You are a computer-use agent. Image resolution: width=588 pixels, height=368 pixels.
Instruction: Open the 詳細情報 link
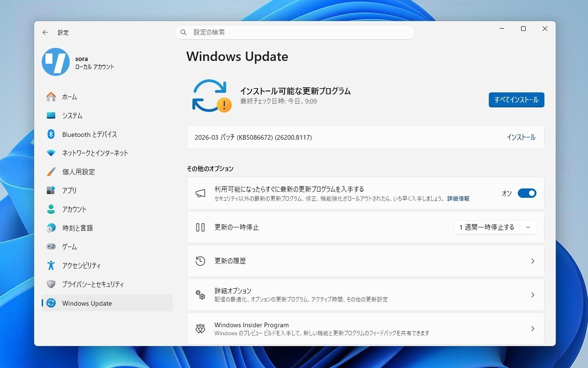coord(458,199)
